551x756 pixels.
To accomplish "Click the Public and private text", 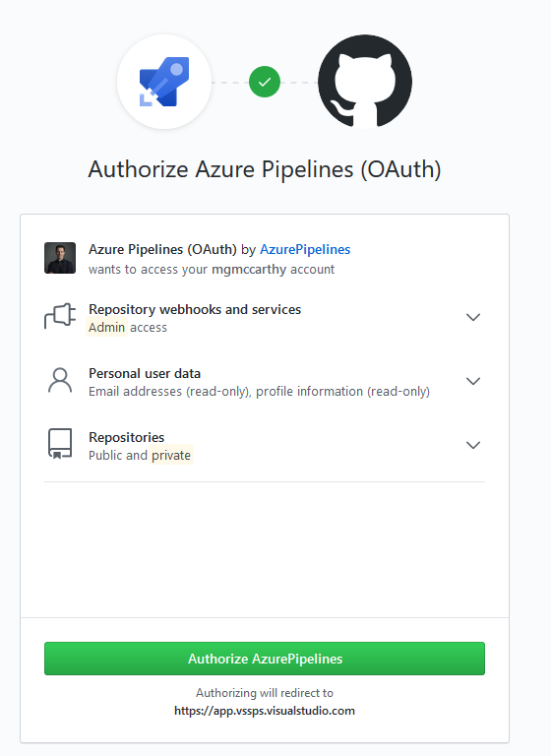I will pyautogui.click(x=140, y=455).
